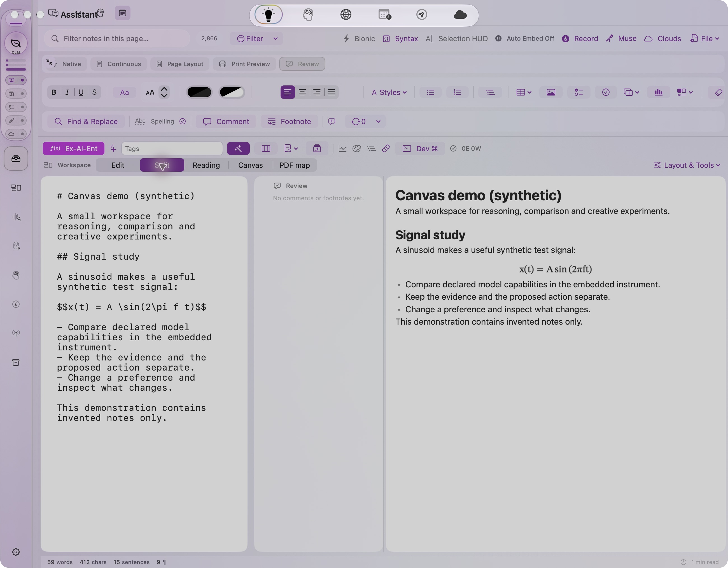This screenshot has width=728, height=568.
Task: Add a Comment
Action: [x=226, y=122]
